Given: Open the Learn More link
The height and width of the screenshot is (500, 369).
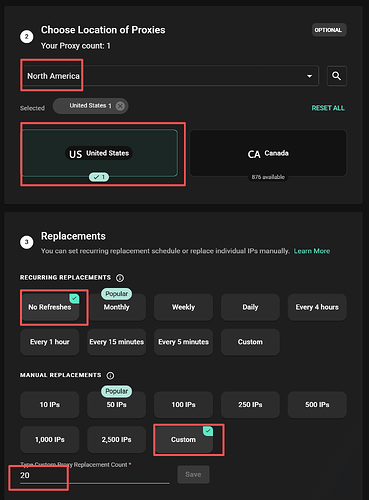Looking at the screenshot, I should pos(312,251).
